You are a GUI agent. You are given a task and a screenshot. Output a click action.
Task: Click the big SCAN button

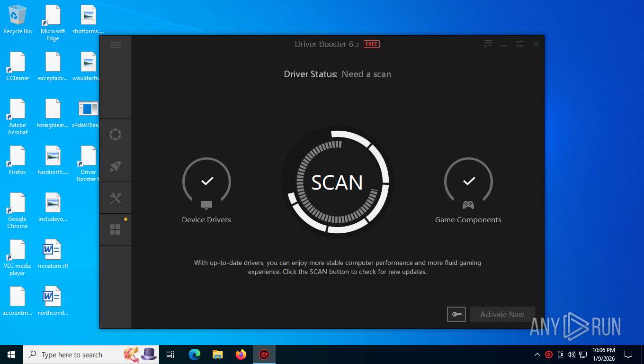337,182
